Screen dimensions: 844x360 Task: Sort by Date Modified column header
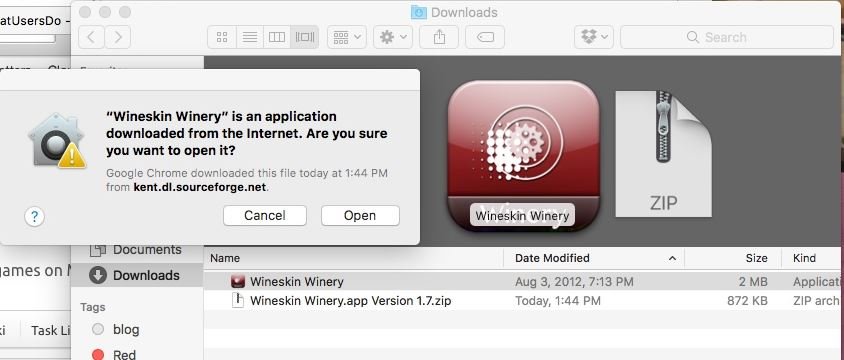(594, 258)
